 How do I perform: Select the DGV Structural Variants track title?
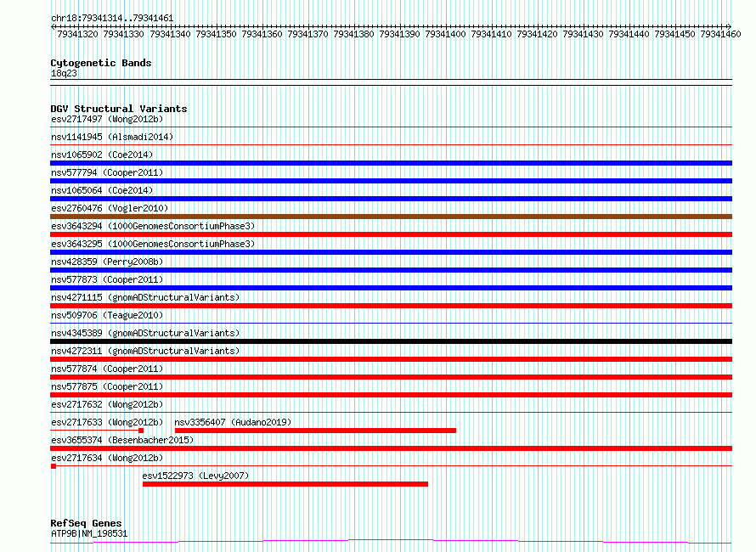[119, 109]
